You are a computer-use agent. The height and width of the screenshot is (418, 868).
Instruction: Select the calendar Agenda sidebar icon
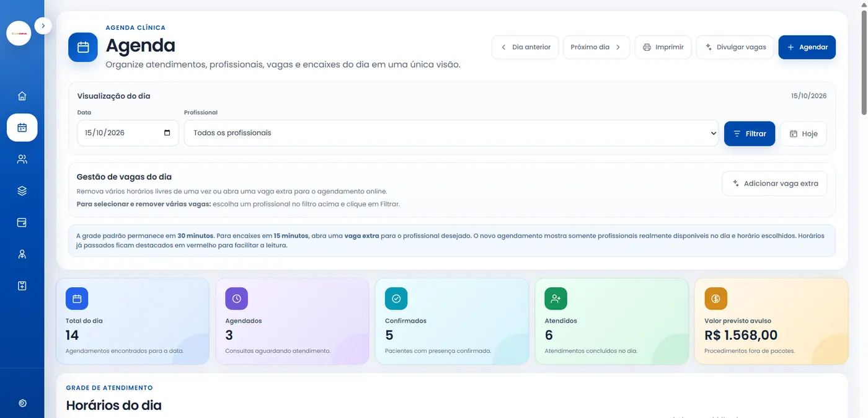click(x=22, y=128)
